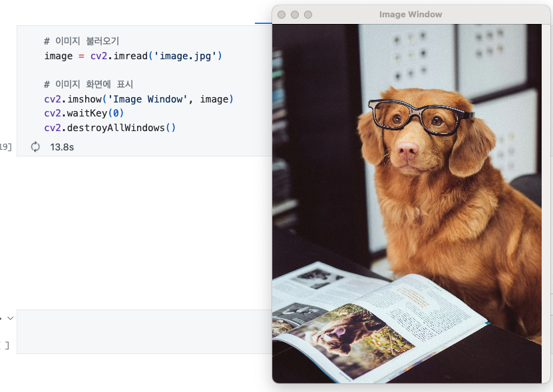The width and height of the screenshot is (553, 392).
Task: Click inside the empty code cell below
Action: tap(144, 331)
